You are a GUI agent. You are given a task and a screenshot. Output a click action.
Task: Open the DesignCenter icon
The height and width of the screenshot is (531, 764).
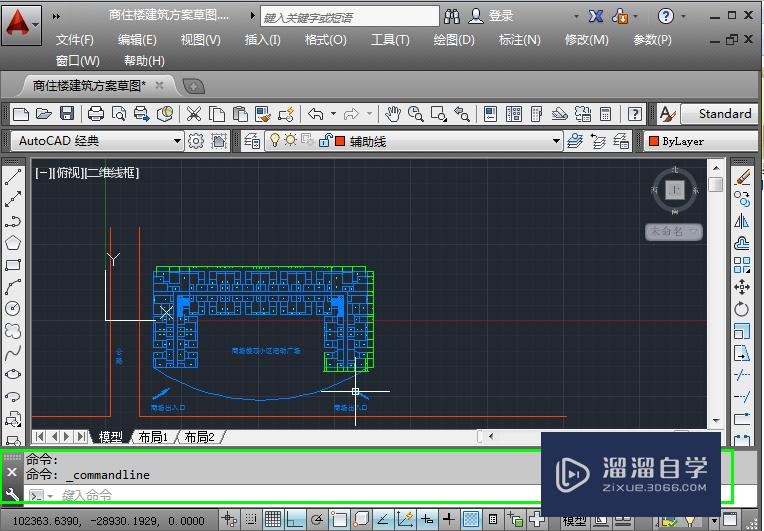click(514, 114)
